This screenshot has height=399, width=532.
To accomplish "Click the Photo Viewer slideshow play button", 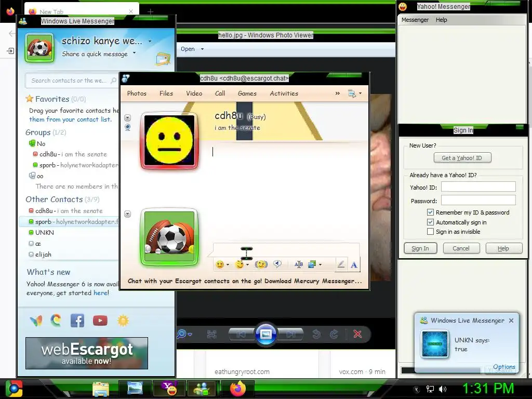I will [x=265, y=334].
